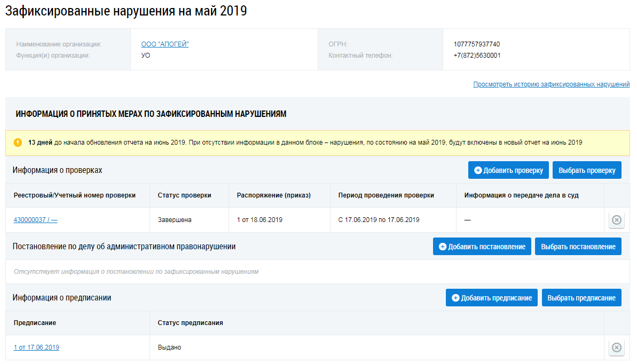Click the Статус проверки column header

point(184,195)
